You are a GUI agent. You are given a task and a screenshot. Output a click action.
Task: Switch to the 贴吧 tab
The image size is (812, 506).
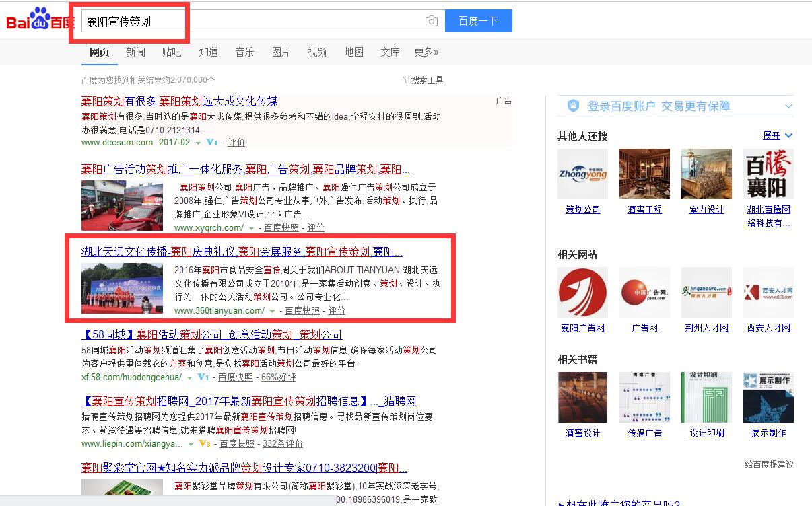tap(172, 52)
